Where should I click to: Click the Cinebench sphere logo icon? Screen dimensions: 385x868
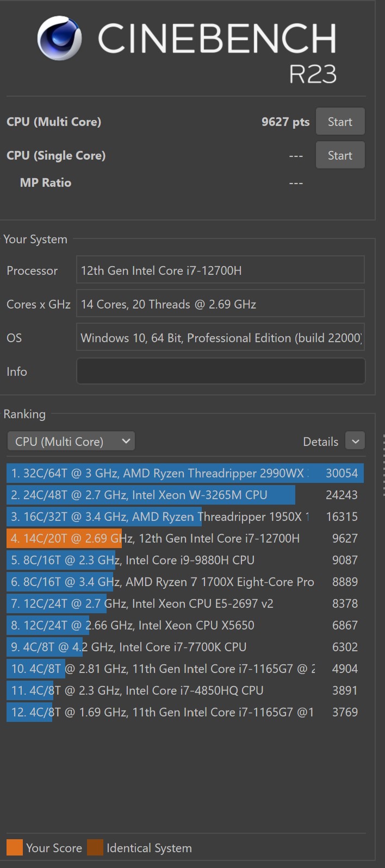(59, 38)
